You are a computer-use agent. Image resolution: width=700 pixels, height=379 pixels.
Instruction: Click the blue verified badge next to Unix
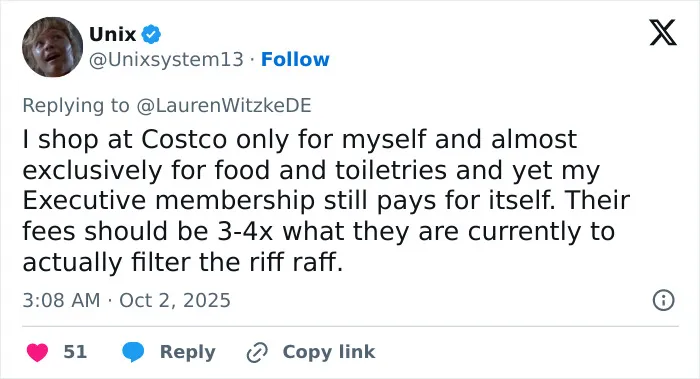[151, 34]
